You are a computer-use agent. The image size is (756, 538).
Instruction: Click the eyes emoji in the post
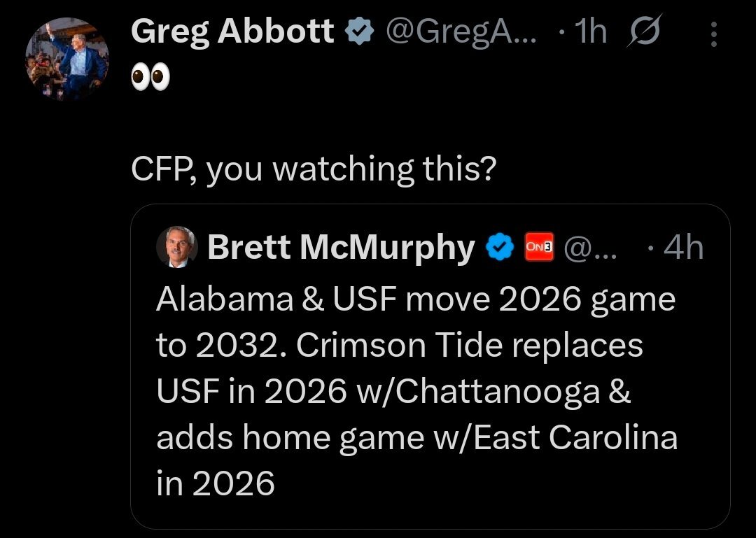click(150, 79)
